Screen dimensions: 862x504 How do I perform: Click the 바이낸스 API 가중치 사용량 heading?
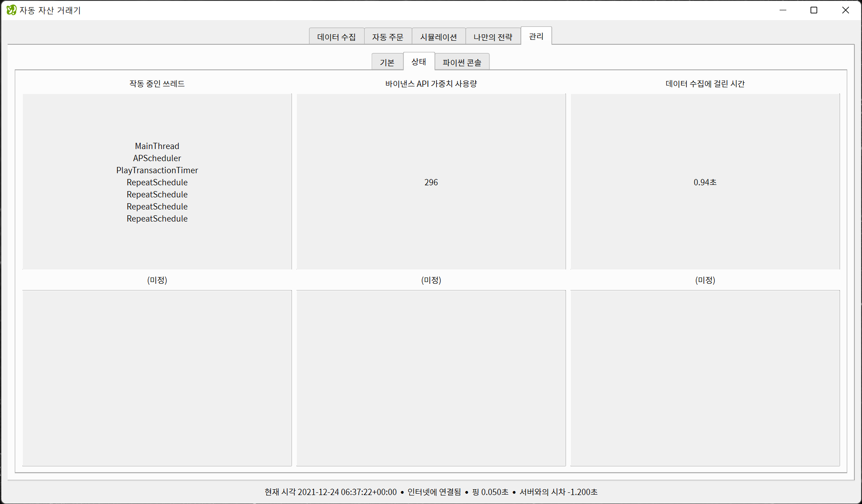pos(431,84)
